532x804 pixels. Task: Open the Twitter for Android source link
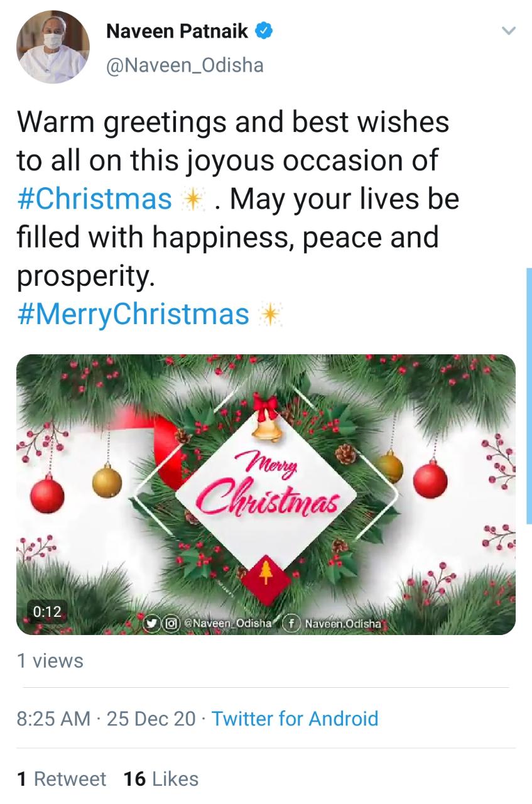pyautogui.click(x=295, y=719)
